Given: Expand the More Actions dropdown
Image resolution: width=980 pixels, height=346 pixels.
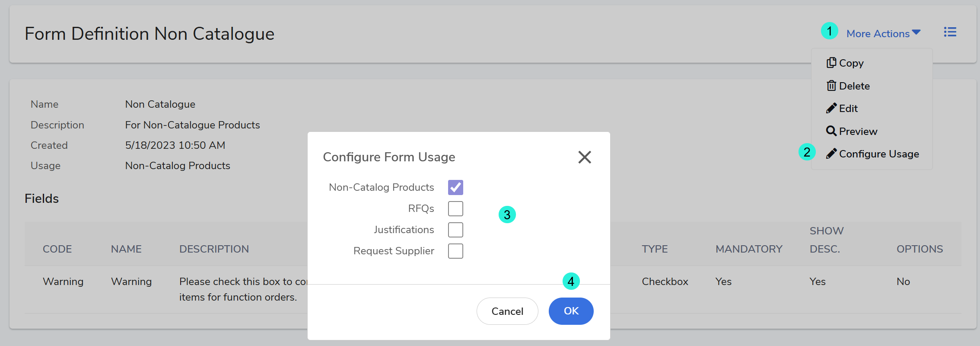Looking at the screenshot, I should click(x=878, y=33).
